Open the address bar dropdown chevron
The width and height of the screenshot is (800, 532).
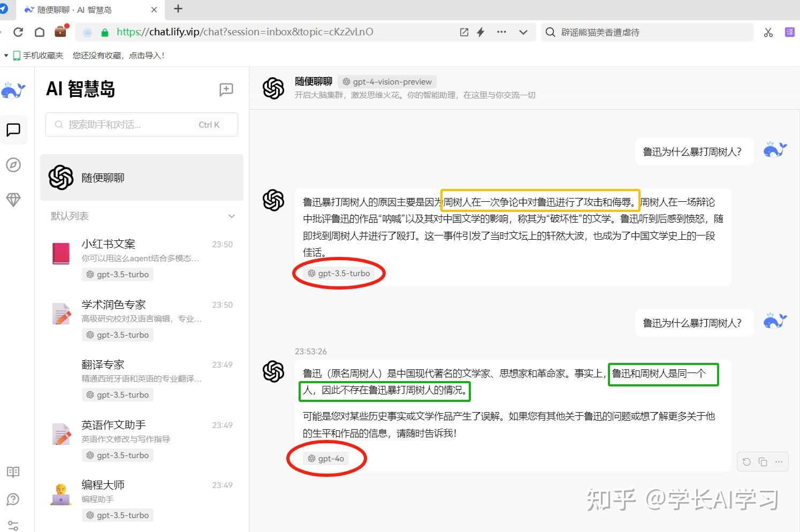click(523, 32)
